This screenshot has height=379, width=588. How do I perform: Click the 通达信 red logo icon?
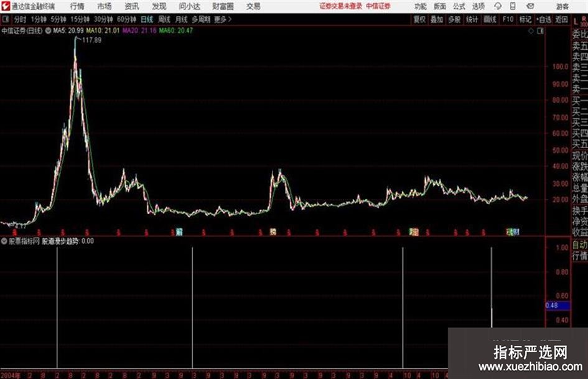click(x=6, y=6)
